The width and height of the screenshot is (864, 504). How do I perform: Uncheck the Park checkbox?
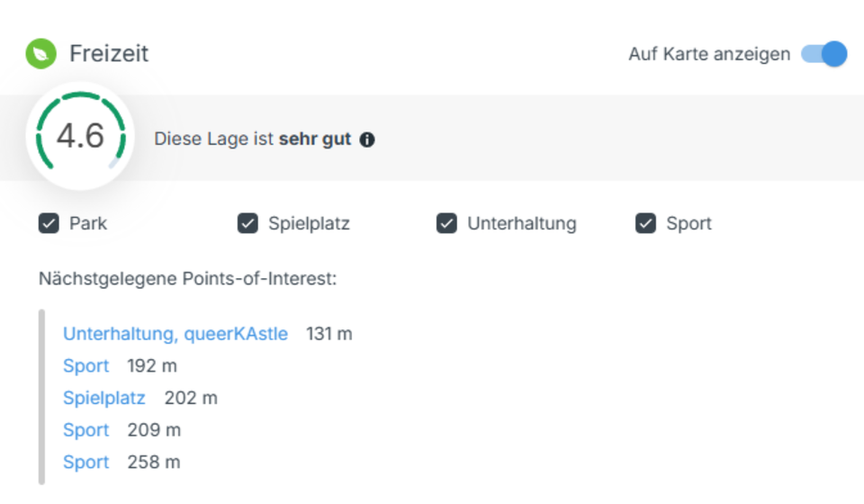pos(49,223)
